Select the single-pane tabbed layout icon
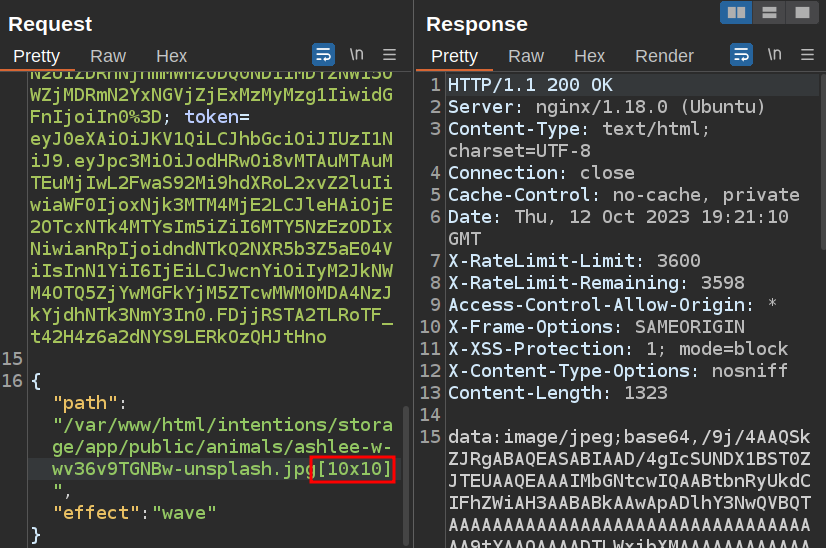Viewport: 826px width, 548px height. (800, 12)
